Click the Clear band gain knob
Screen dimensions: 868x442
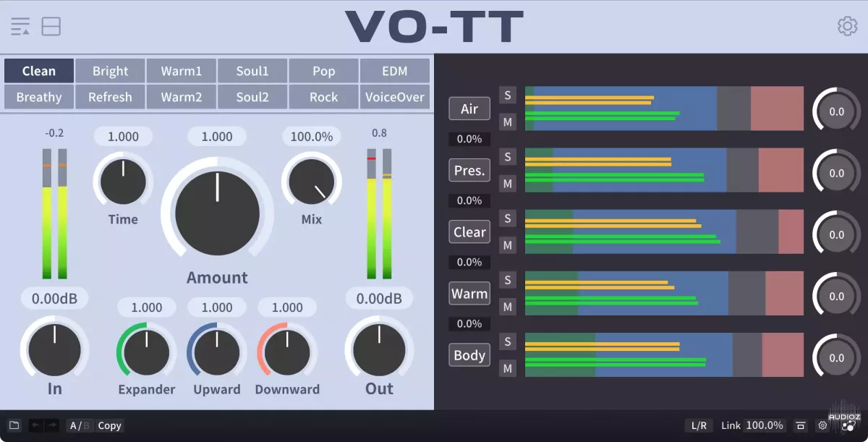point(837,234)
